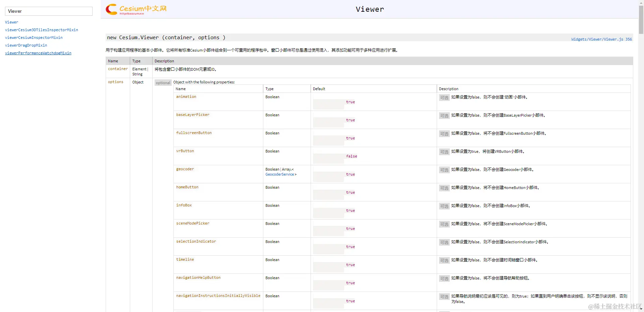This screenshot has height=312, width=644.
Task: Click the true default value of timeline
Action: [x=351, y=265]
